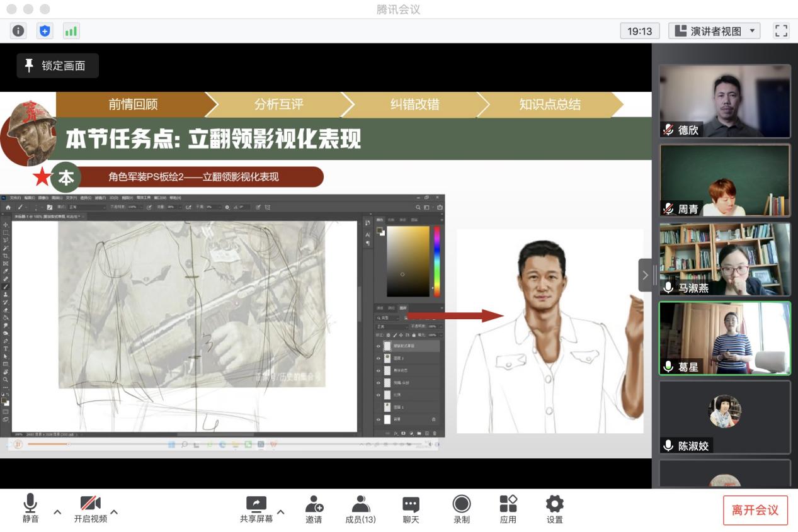The width and height of the screenshot is (798, 532).
Task: Open the Invite (邀请) icon
Action: 314,509
